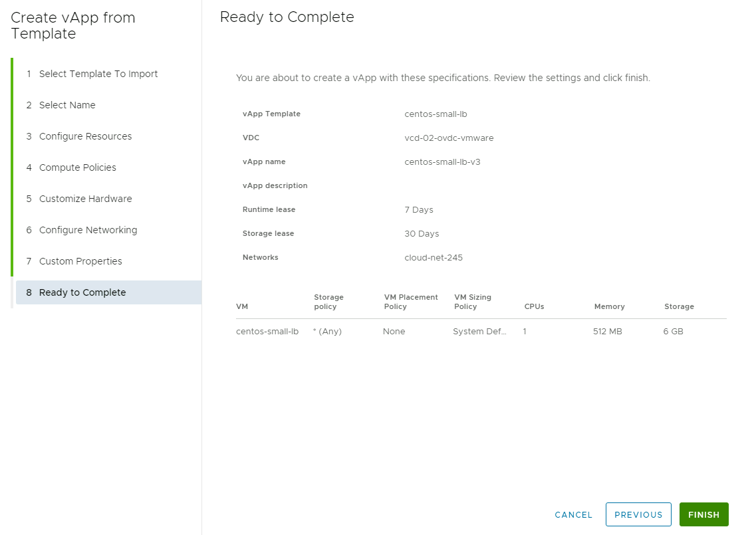Click the VM column header
The width and height of the screenshot is (756, 535).
[x=242, y=306]
